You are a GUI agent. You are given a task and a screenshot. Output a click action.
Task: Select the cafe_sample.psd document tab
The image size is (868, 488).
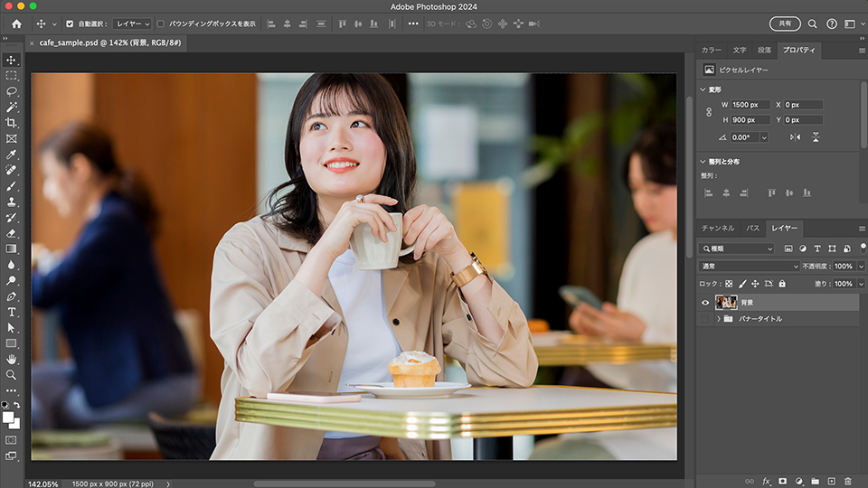(110, 42)
